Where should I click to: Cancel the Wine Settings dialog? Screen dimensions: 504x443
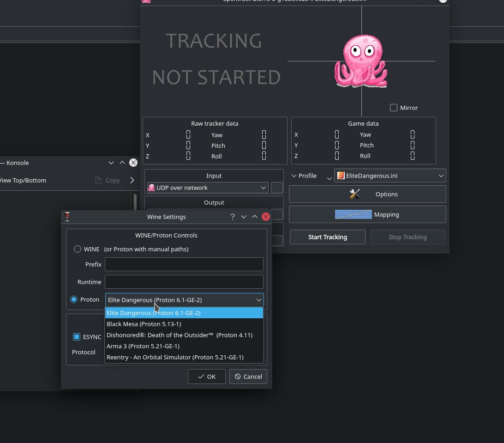point(248,376)
